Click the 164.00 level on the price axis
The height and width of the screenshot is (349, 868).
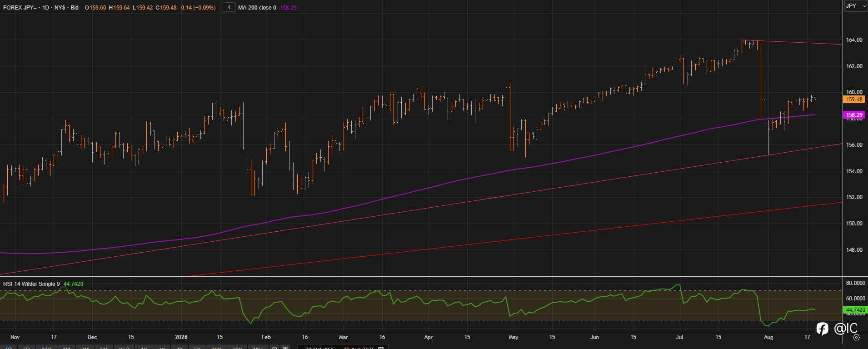point(854,40)
